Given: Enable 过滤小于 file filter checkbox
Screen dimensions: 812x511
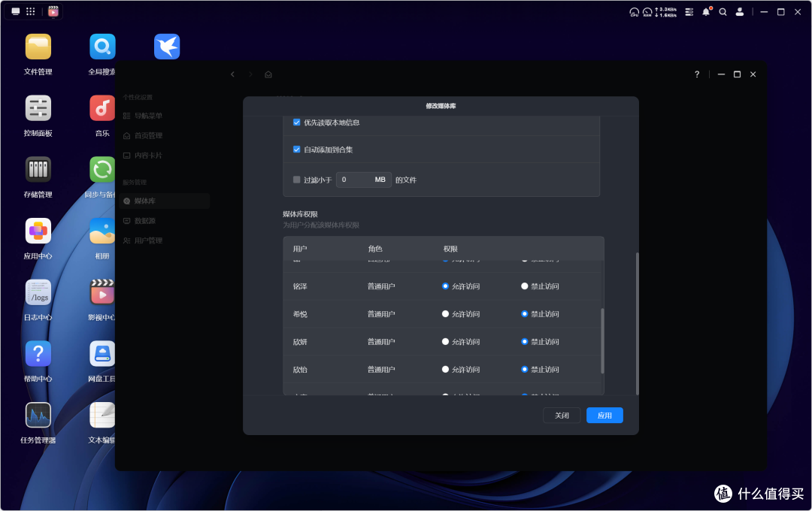Looking at the screenshot, I should 297,180.
